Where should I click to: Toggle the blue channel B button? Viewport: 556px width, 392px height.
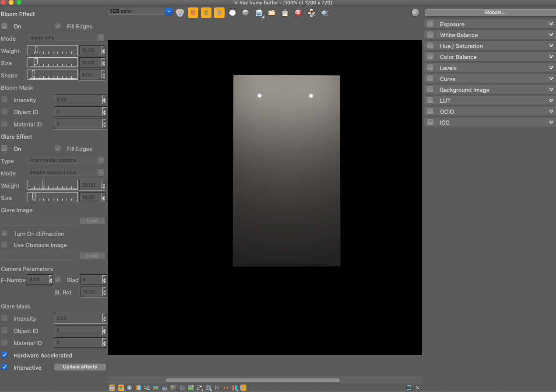(219, 13)
